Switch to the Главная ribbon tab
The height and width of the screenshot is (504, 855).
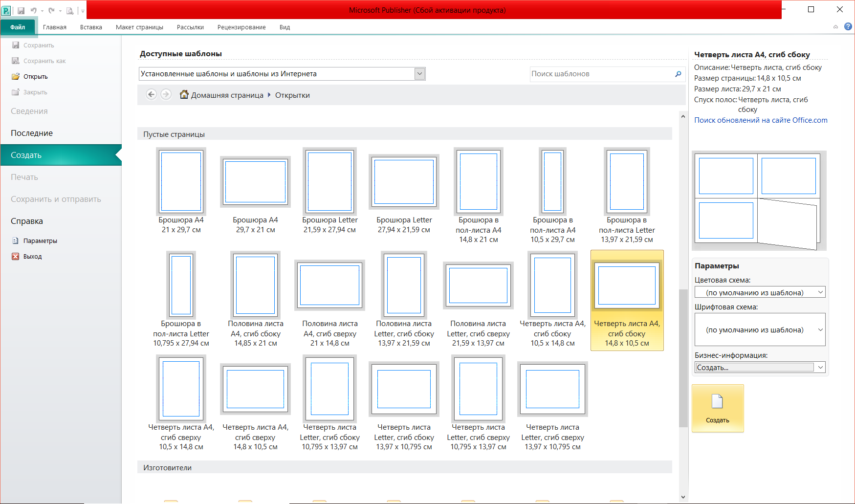(55, 27)
